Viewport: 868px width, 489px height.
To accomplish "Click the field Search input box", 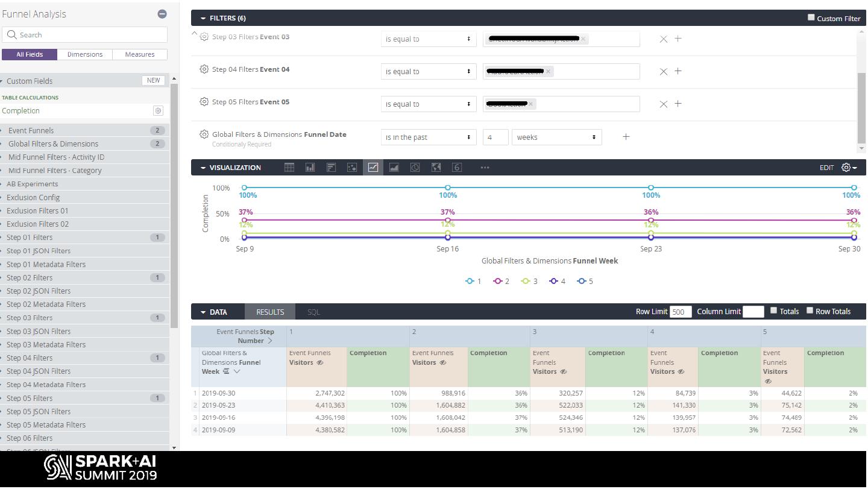I will point(85,35).
